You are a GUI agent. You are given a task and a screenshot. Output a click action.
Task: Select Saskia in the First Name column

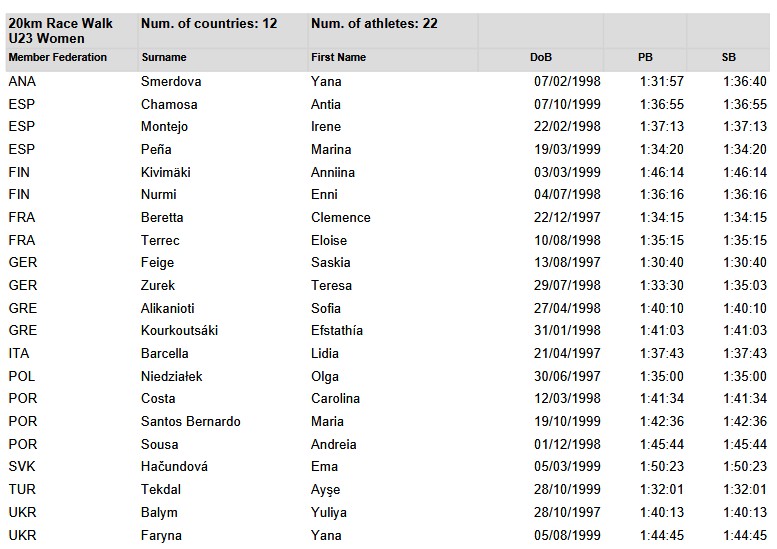coord(331,263)
